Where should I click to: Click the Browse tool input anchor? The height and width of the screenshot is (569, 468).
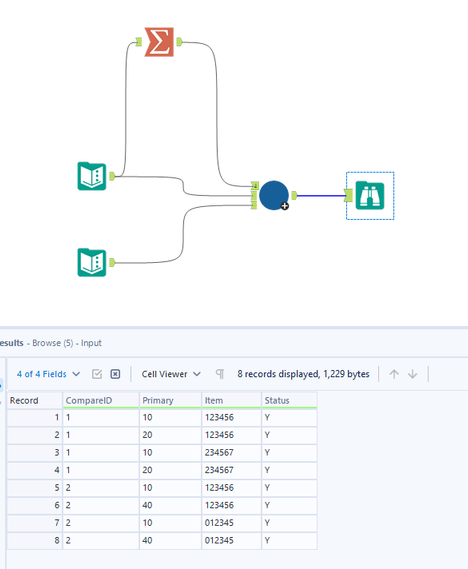click(349, 195)
